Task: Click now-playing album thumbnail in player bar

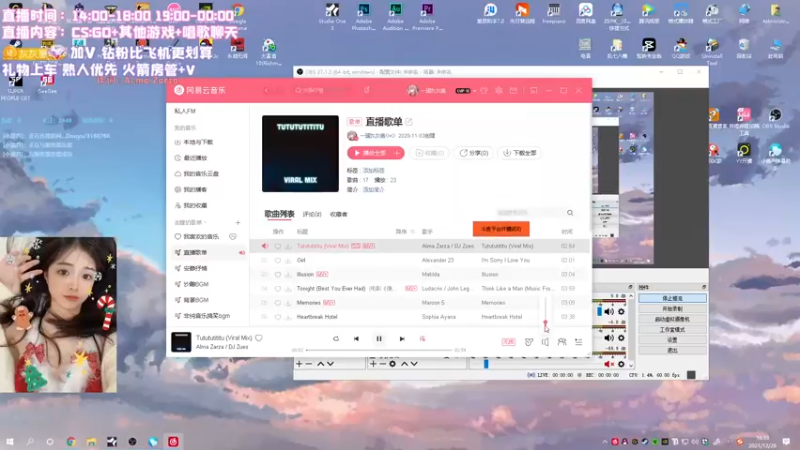Action: [x=181, y=342]
